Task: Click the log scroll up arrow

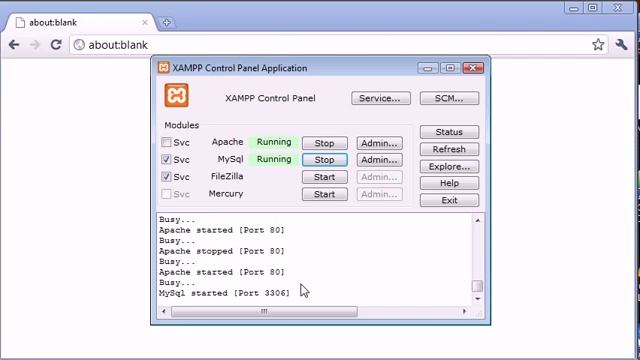Action: pyautogui.click(x=478, y=220)
